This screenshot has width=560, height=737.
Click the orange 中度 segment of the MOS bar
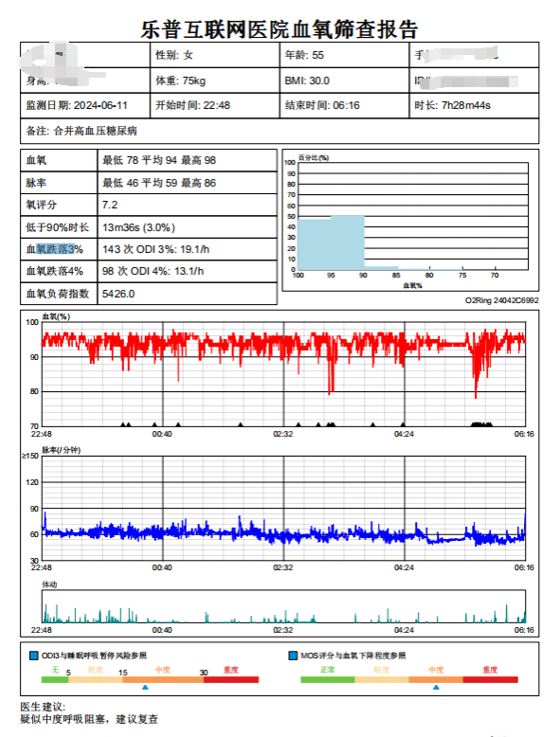click(x=436, y=679)
